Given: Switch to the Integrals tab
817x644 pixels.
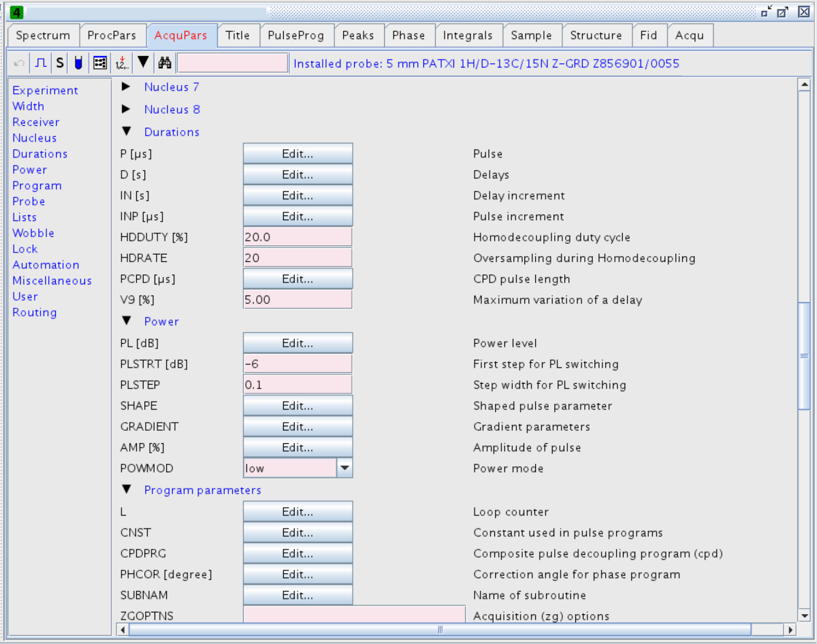Looking at the screenshot, I should [x=468, y=35].
